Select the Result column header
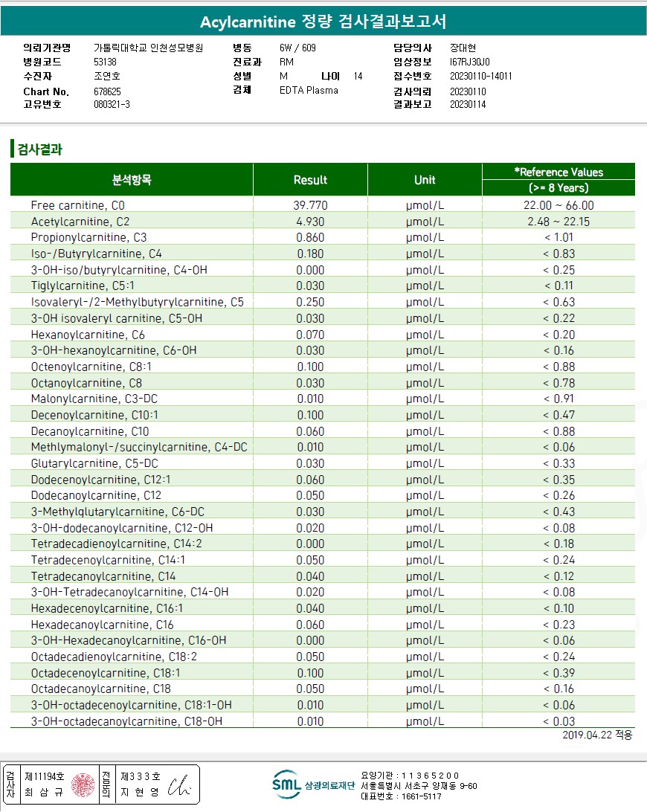 [x=310, y=180]
